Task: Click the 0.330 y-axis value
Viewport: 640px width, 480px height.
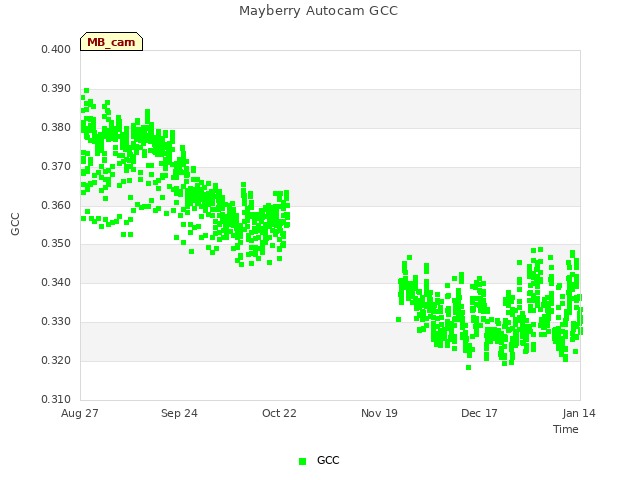Action: pos(56,322)
